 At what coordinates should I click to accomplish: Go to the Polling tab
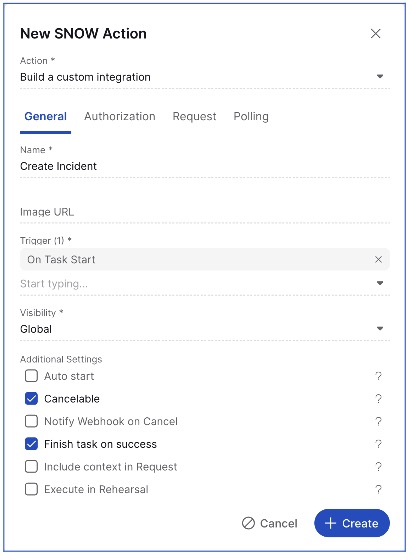[x=251, y=116]
